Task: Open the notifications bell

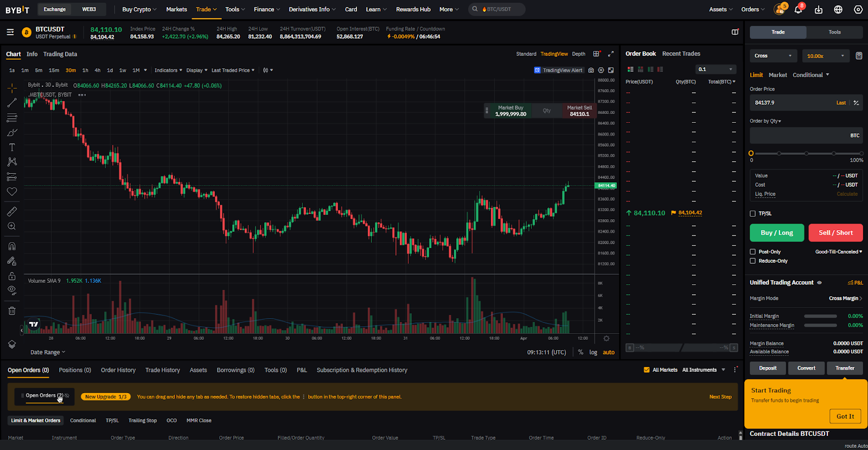Action: [x=798, y=9]
